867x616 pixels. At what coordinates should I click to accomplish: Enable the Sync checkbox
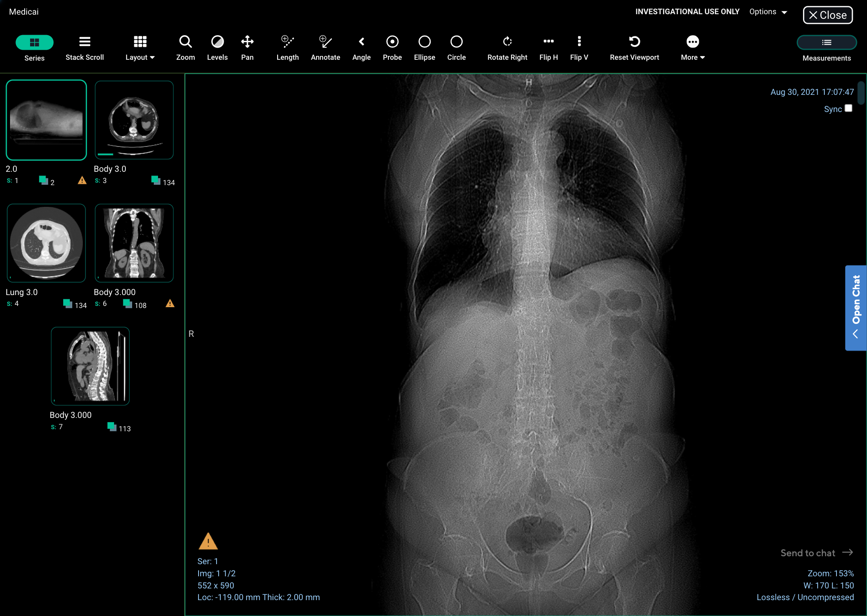click(x=849, y=108)
